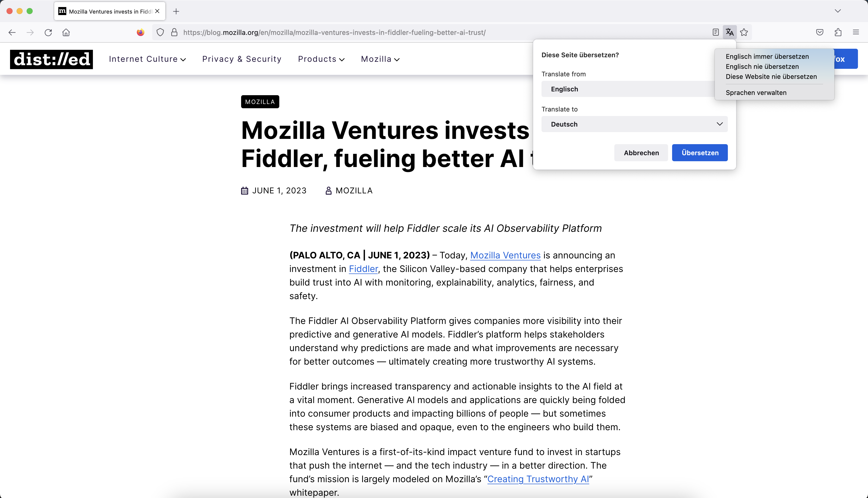
Task: Expand the Internet Culture nav menu
Action: (147, 59)
